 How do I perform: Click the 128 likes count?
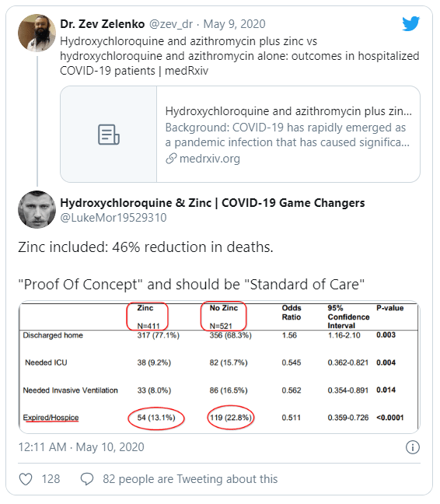[51, 479]
